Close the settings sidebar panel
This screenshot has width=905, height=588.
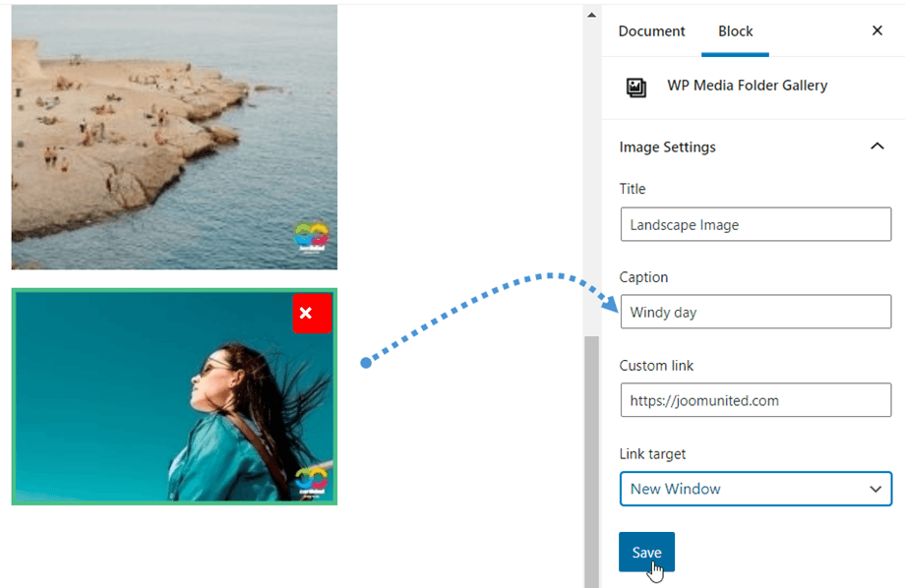pyautogui.click(x=876, y=30)
